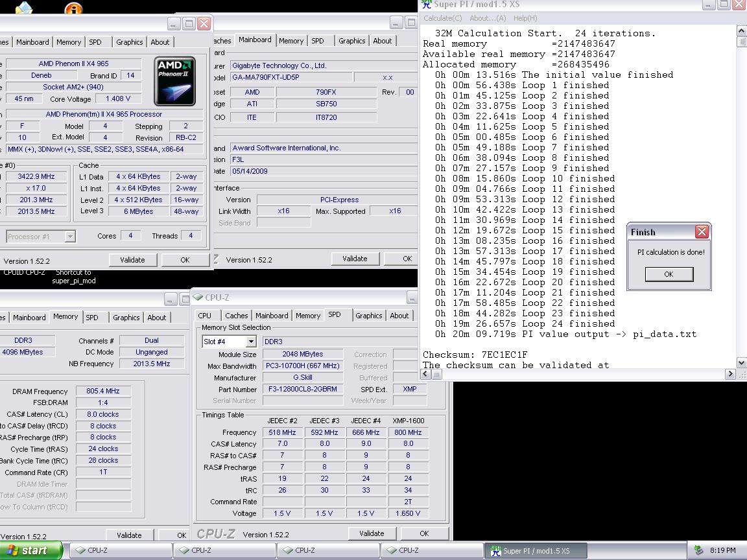Click the Max Bandwidth PC3-10700H field
This screenshot has height=560, width=747.
[x=303, y=366]
